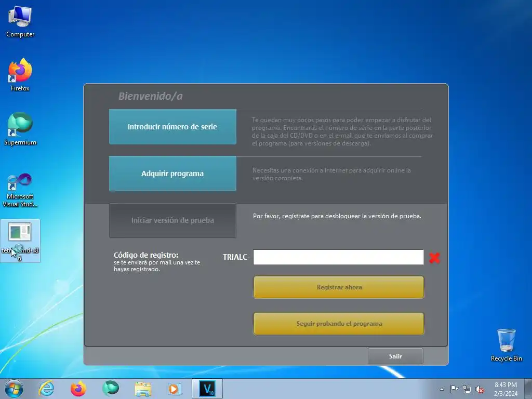
Task: Open Supermium from the taskbar
Action: pyautogui.click(x=111, y=389)
